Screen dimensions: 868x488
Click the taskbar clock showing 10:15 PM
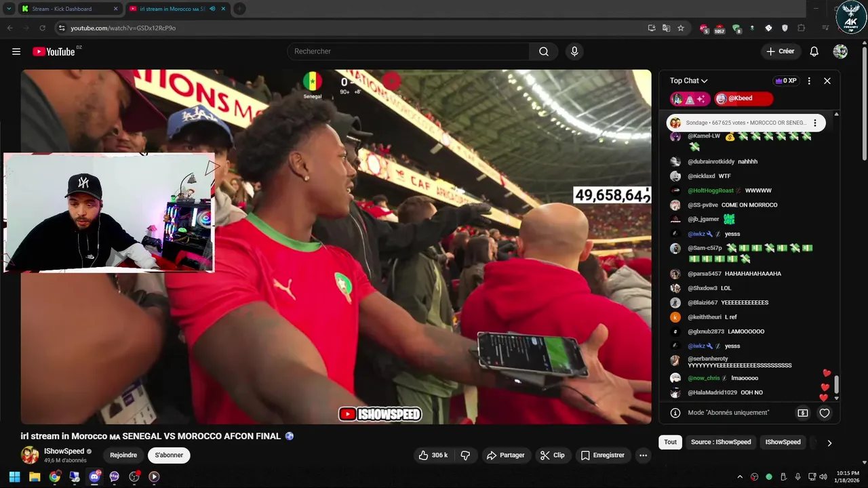coord(847,476)
